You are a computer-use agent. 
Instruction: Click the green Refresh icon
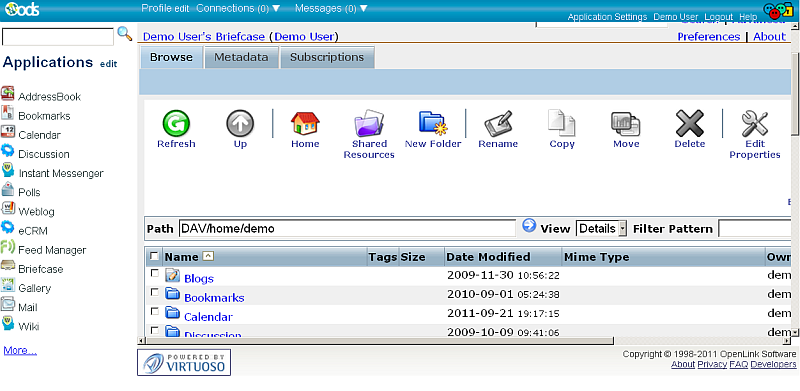click(x=176, y=124)
